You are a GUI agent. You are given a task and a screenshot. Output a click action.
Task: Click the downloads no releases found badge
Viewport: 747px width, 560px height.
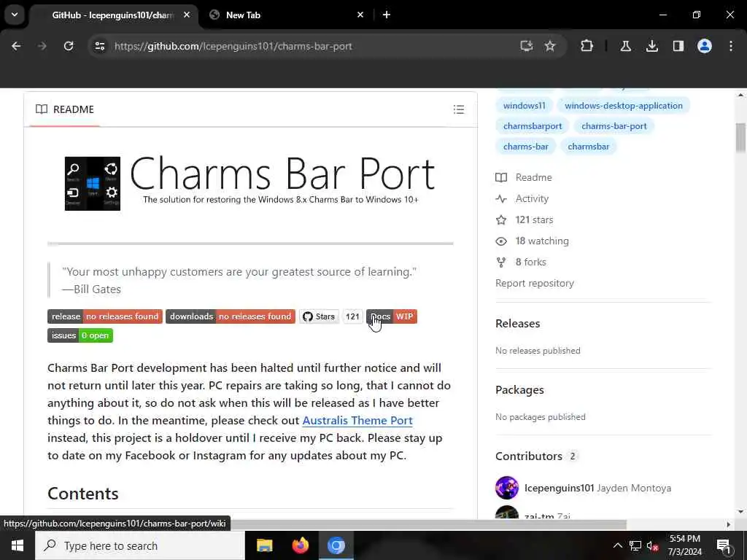(x=231, y=316)
